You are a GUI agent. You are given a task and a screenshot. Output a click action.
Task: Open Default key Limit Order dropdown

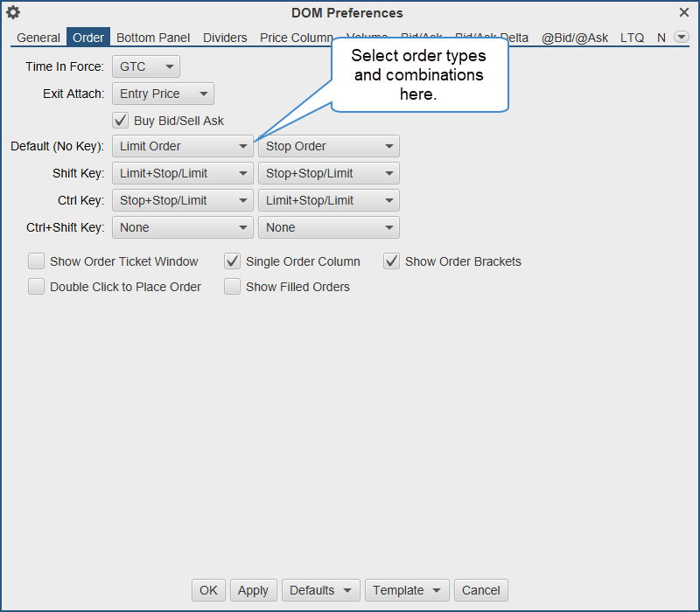(182, 146)
